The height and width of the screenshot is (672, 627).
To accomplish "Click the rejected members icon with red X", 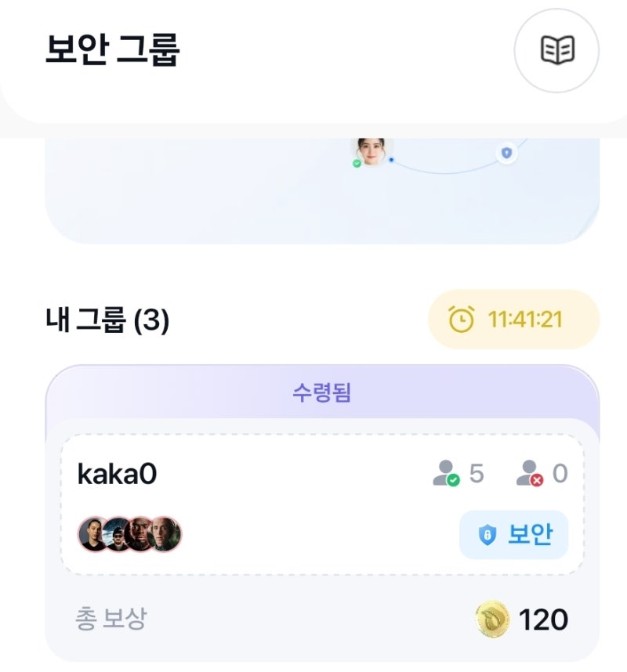I will [529, 474].
